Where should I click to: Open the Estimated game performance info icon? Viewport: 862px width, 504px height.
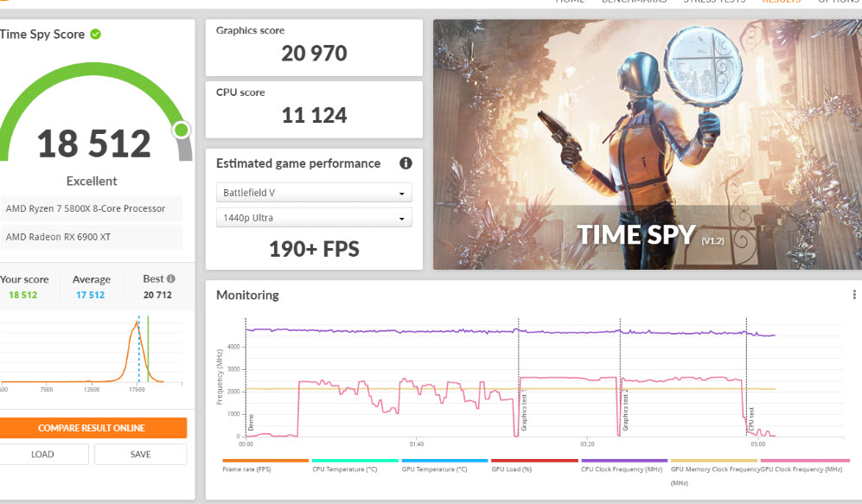tap(405, 163)
